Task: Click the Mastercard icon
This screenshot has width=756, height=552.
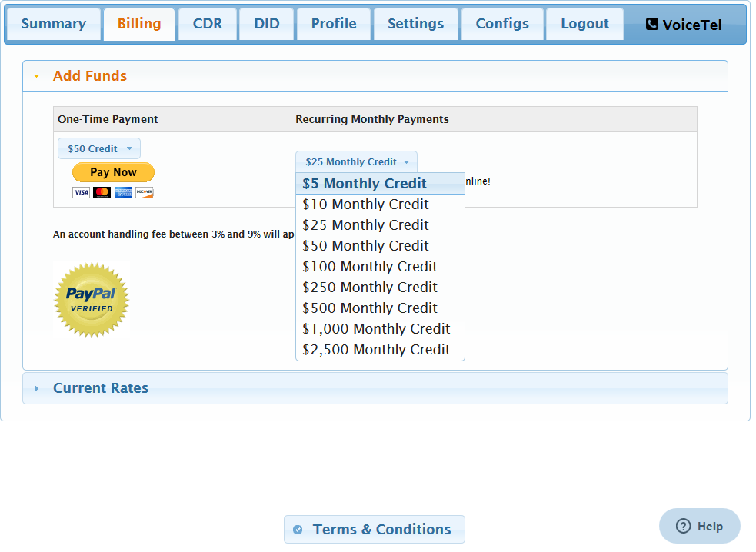Action: pyautogui.click(x=102, y=193)
